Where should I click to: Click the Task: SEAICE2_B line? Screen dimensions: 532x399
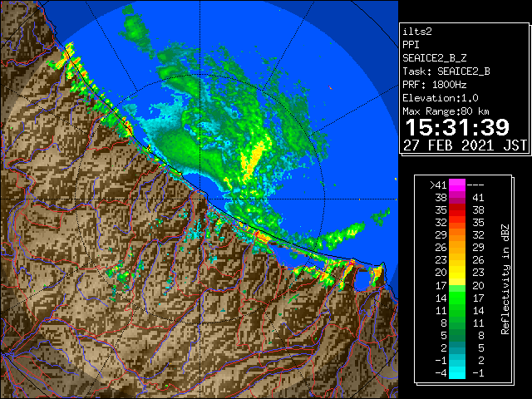(446, 71)
